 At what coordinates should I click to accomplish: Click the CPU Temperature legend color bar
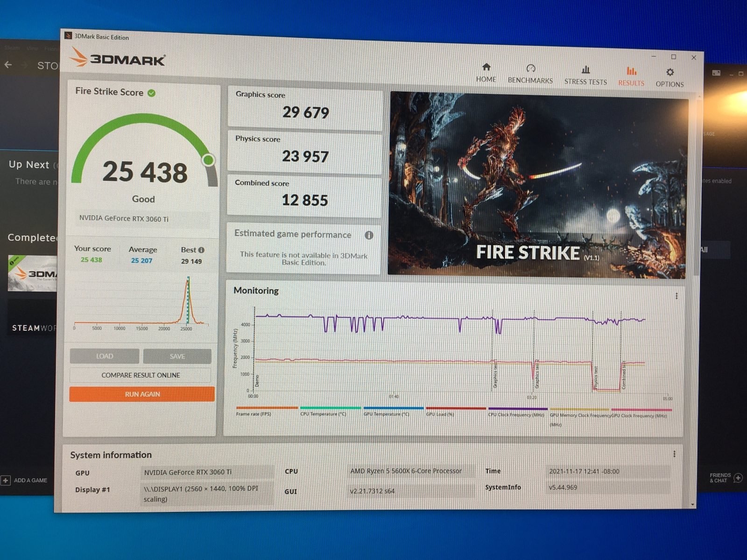click(x=331, y=408)
